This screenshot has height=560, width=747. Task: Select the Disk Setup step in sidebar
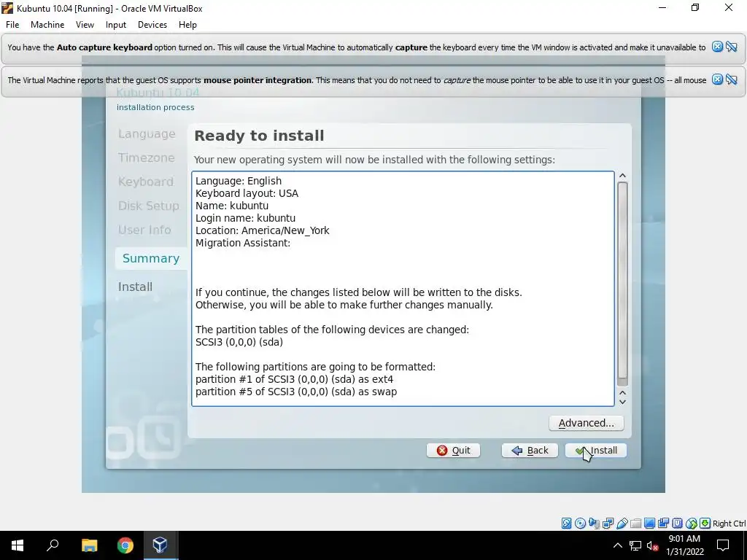(149, 206)
